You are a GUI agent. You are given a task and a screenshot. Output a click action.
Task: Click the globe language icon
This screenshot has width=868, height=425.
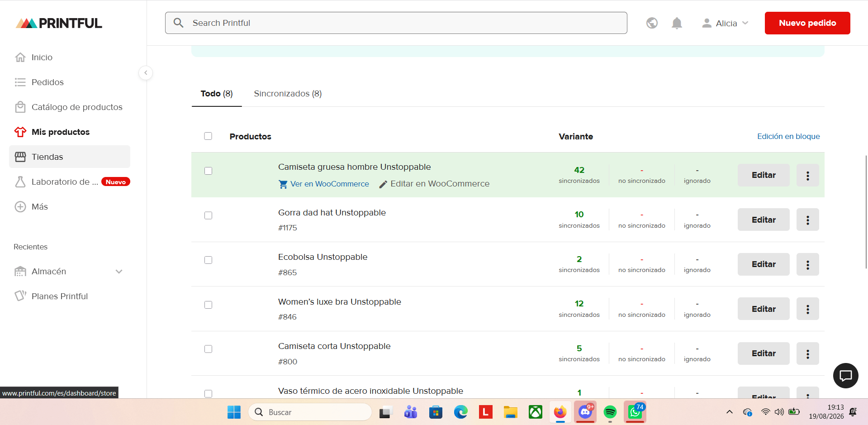tap(652, 23)
